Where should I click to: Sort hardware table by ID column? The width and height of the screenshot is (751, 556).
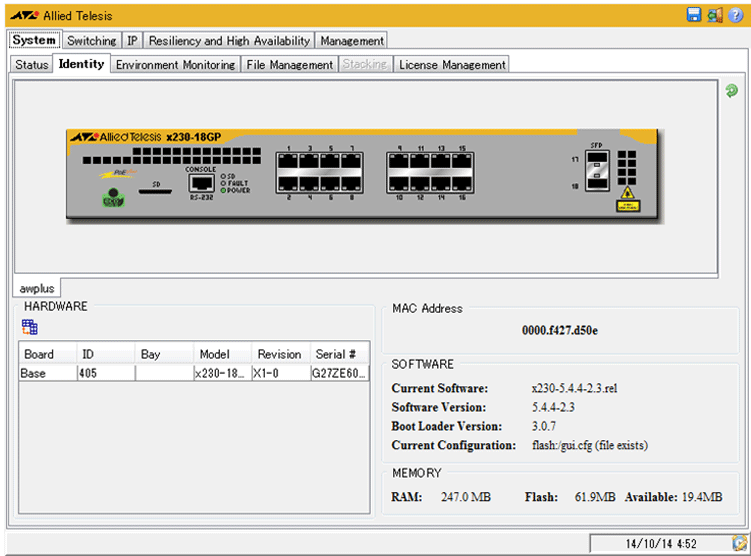pyautogui.click(x=106, y=354)
